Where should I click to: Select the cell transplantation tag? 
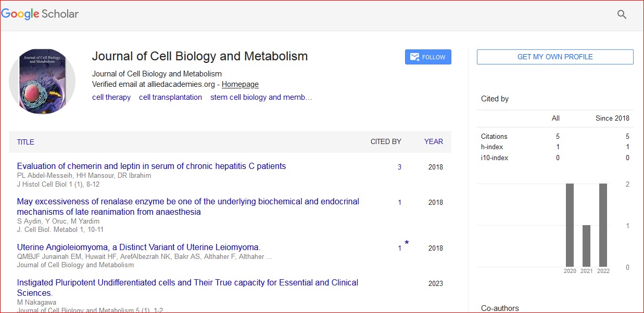(170, 97)
